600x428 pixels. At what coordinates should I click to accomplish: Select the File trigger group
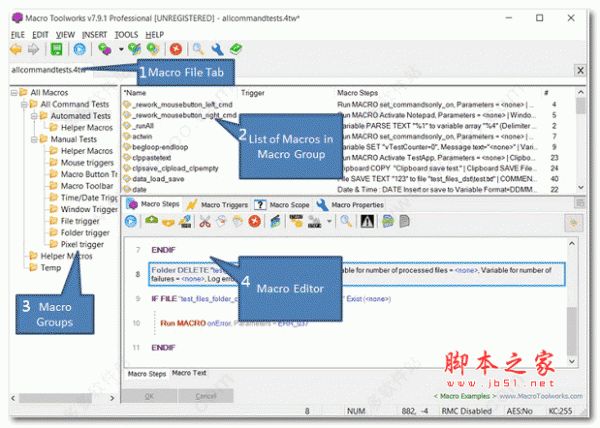(80, 221)
